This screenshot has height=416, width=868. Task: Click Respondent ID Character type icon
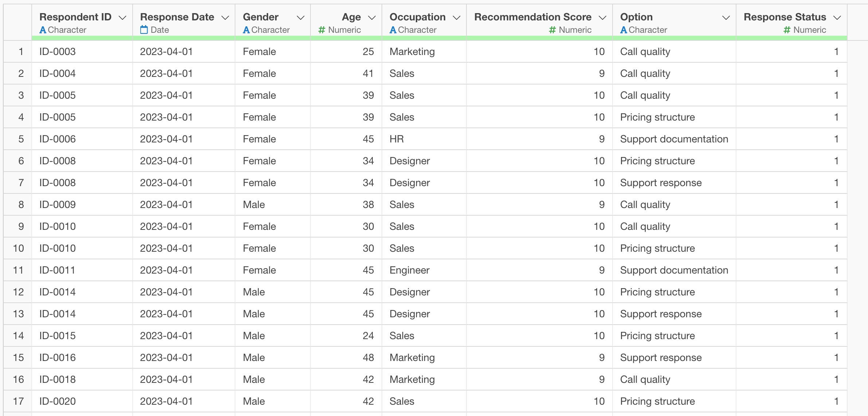coord(43,30)
